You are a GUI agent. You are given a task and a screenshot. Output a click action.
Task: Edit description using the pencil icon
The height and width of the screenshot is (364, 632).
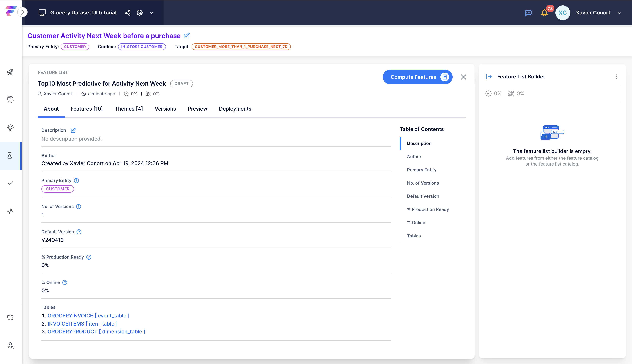[x=73, y=130]
